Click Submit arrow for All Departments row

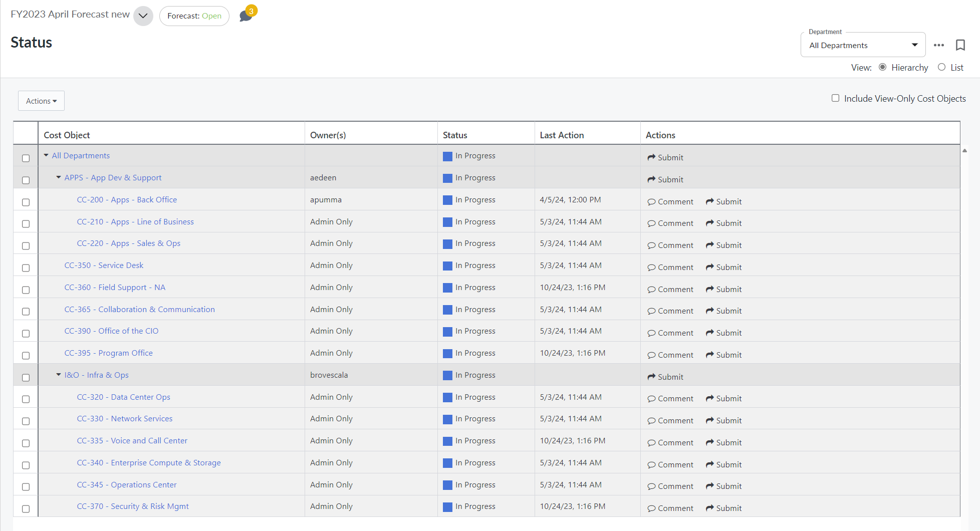(651, 157)
